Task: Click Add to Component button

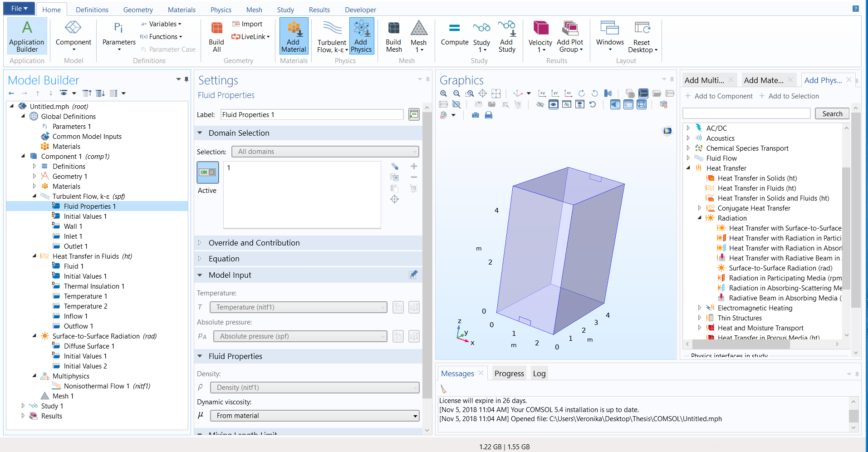Action: pyautogui.click(x=719, y=96)
